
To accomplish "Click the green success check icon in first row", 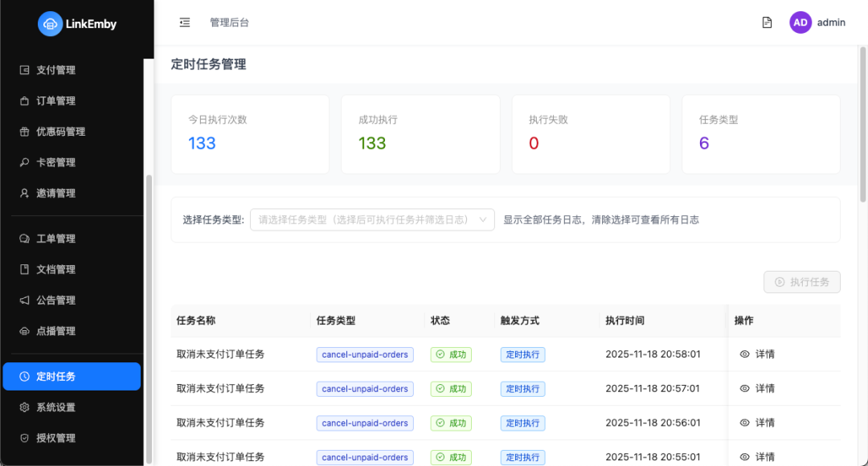I will click(x=440, y=354).
